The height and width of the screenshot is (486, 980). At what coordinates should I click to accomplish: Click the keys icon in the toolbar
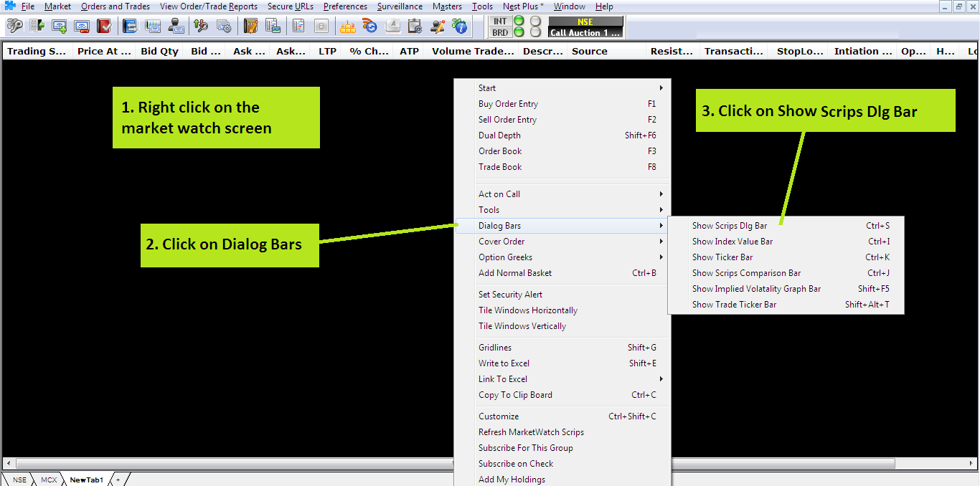tap(14, 27)
